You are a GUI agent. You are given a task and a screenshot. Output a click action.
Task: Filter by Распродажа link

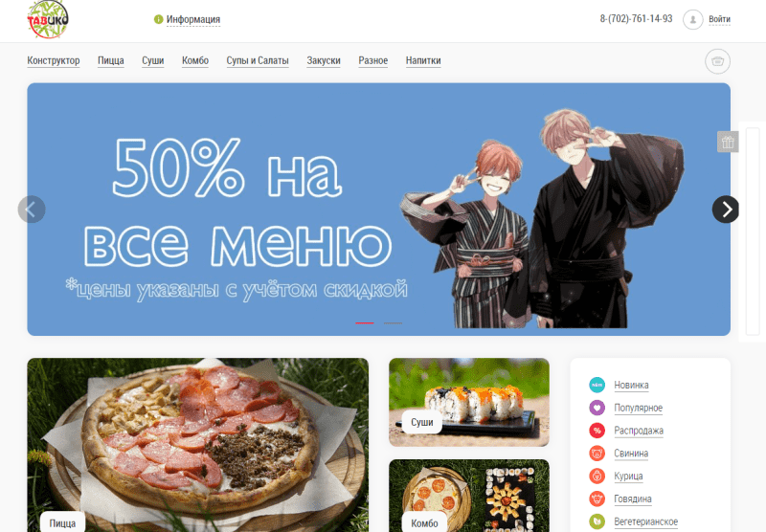coord(639,431)
